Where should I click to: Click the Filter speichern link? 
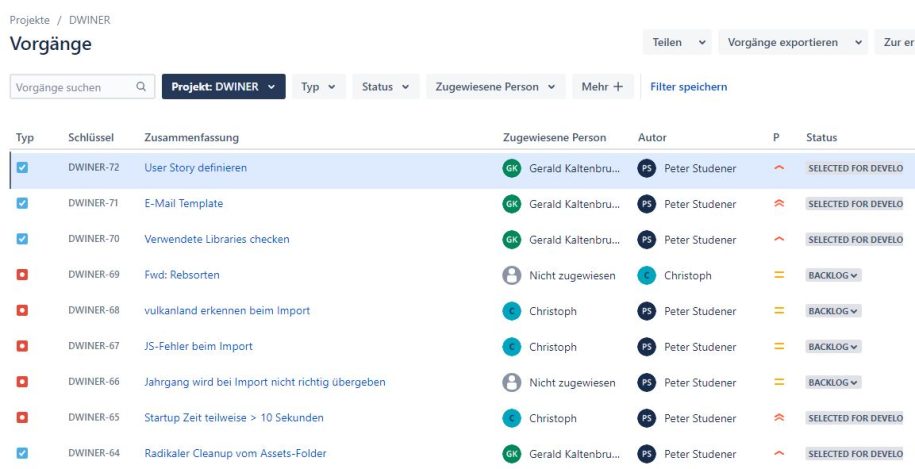click(689, 86)
